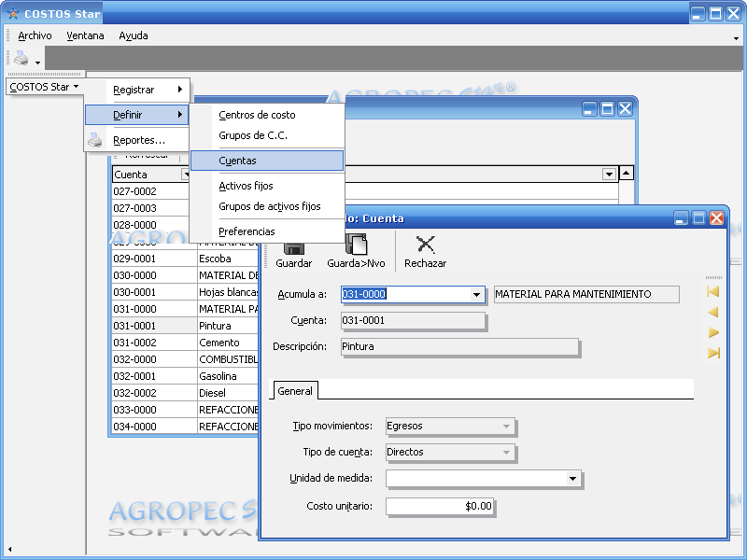The height and width of the screenshot is (560, 747).
Task: Select the Definir menu entry
Action: (137, 115)
